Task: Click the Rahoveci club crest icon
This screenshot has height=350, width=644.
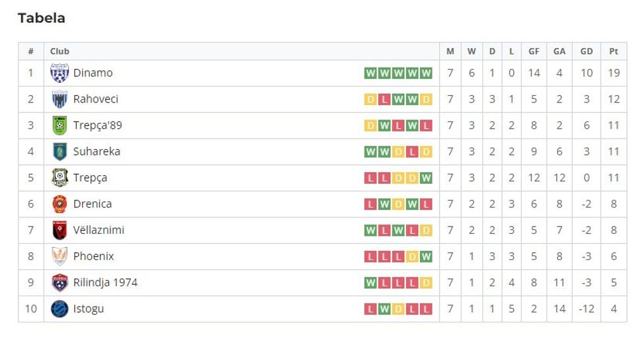Action: pyautogui.click(x=60, y=99)
